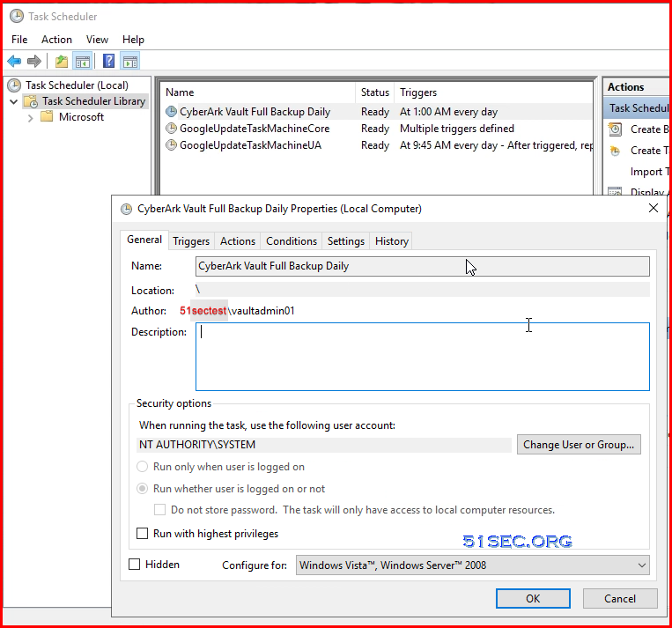Switch to the History tab
This screenshot has width=672, height=628.
click(392, 241)
